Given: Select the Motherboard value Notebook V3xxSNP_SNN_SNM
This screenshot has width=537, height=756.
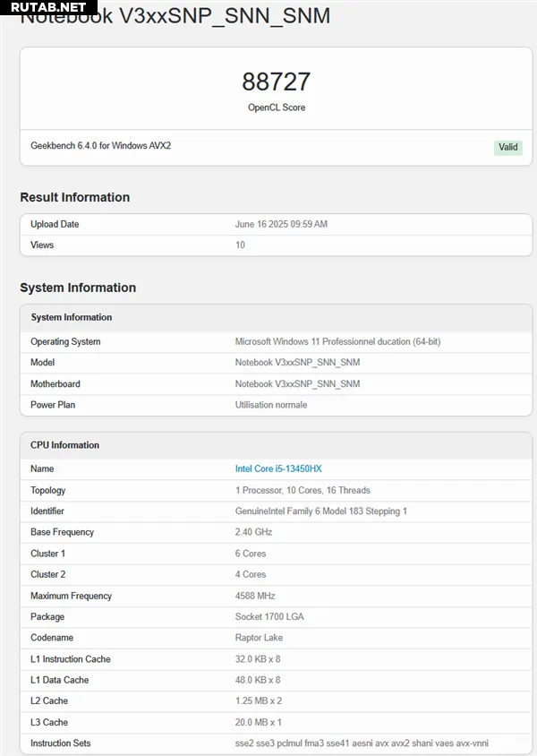Looking at the screenshot, I should (297, 383).
